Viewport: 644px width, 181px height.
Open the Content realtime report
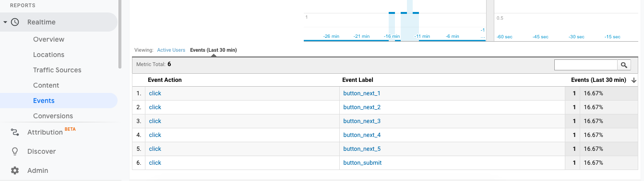46,85
